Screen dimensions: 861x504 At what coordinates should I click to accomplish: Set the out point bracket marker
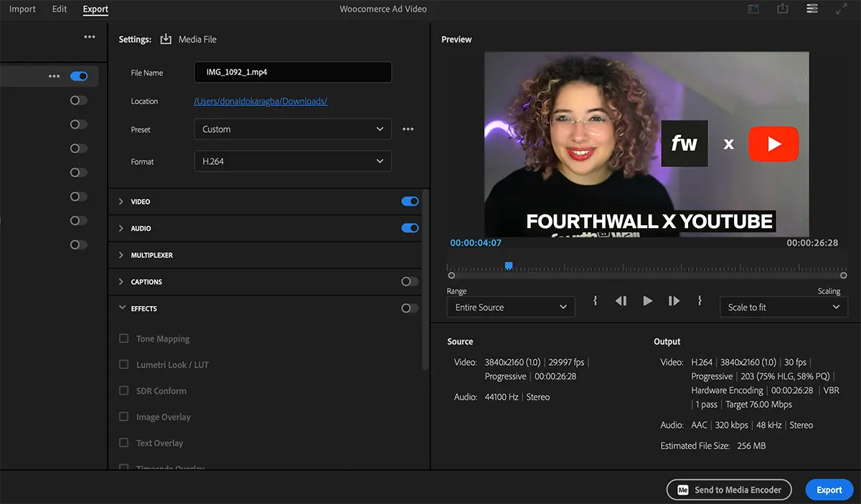(x=700, y=301)
